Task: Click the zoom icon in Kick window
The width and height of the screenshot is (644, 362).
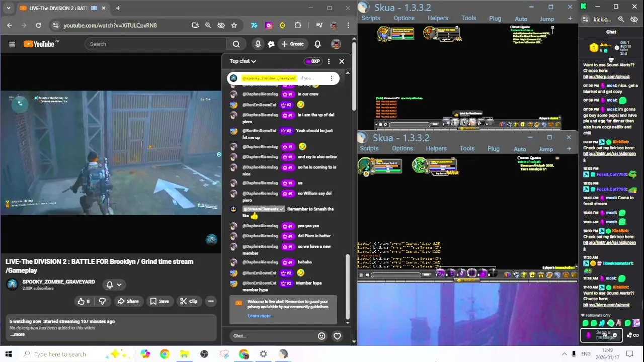Action: 621,19
